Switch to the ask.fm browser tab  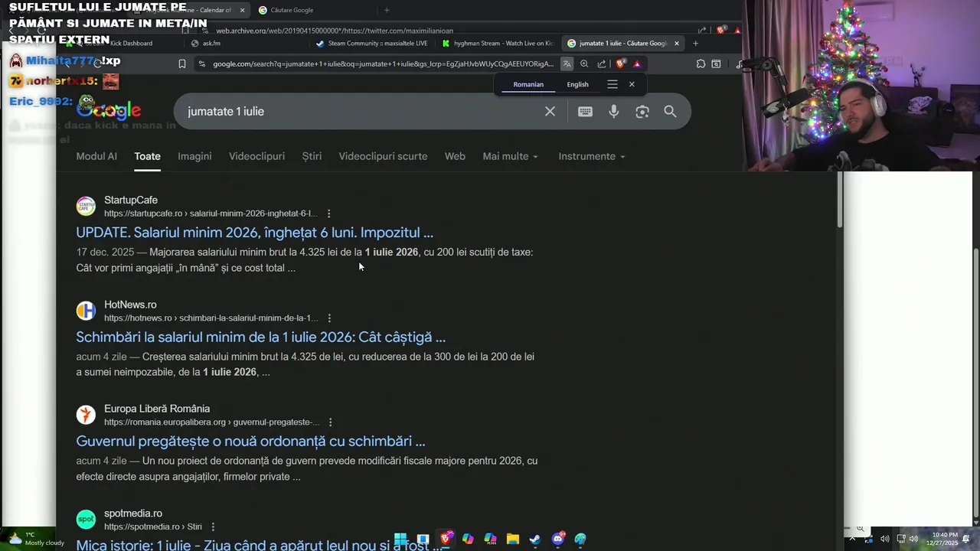coord(245,44)
